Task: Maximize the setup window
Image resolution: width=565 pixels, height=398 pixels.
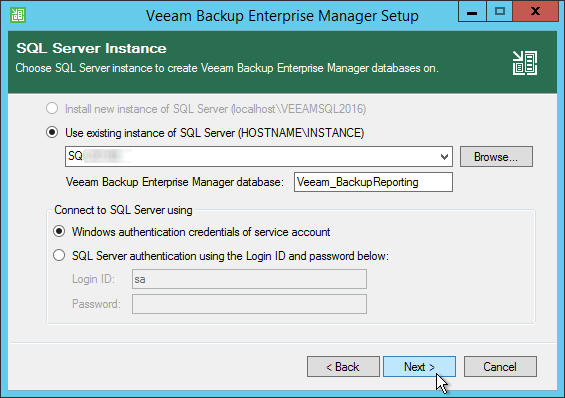Action: tap(499, 12)
